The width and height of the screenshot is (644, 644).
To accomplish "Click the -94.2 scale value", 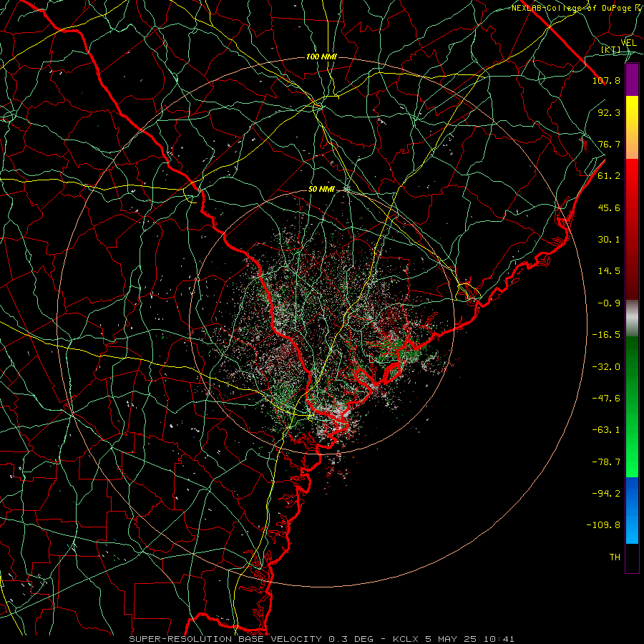I will [606, 494].
